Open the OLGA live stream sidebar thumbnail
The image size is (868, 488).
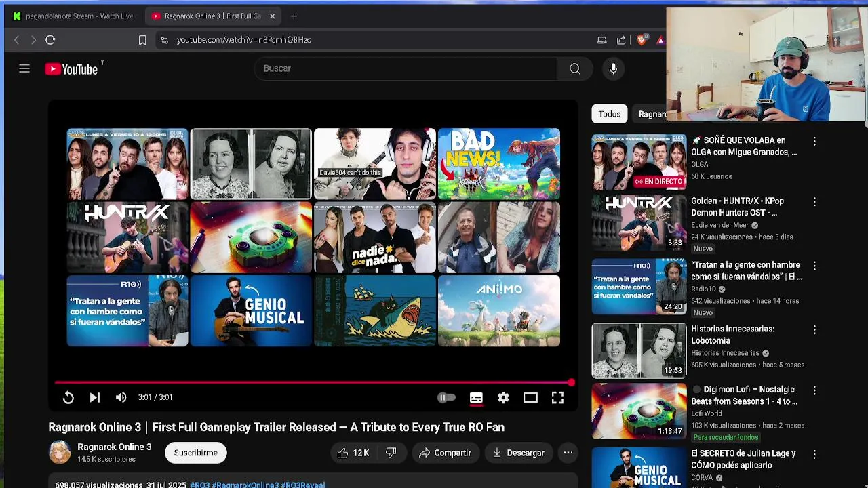(x=639, y=161)
